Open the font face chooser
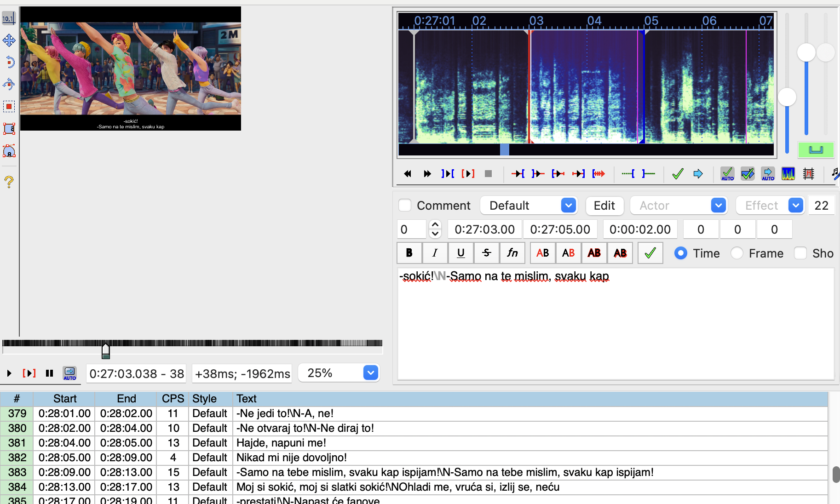Viewport: 840px width, 504px height. [512, 253]
